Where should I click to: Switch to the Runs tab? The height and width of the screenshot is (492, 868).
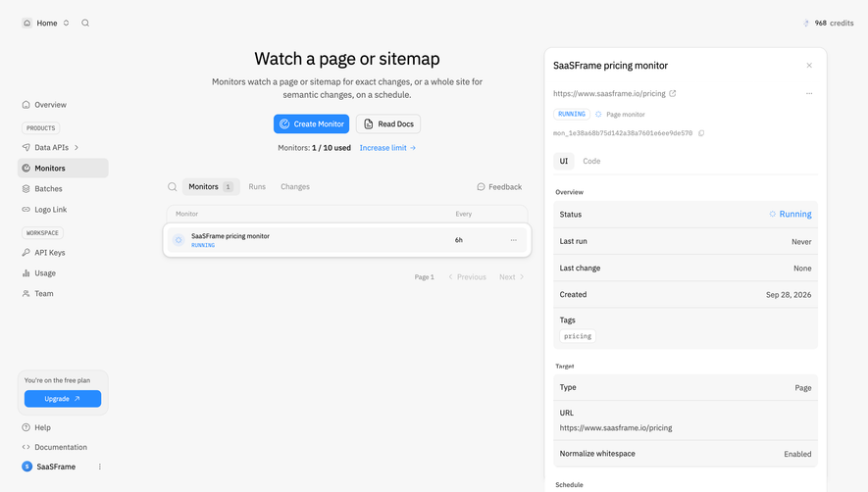[257, 187]
